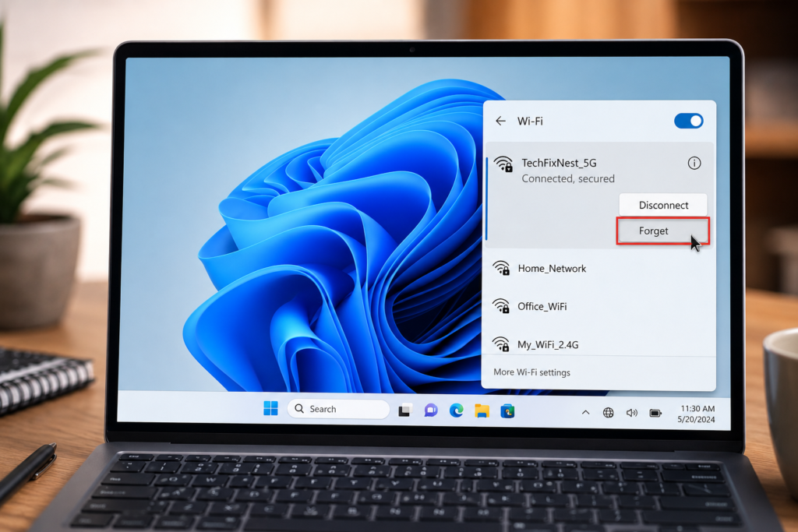
Task: Open File Explorer from taskbar
Action: point(482,410)
